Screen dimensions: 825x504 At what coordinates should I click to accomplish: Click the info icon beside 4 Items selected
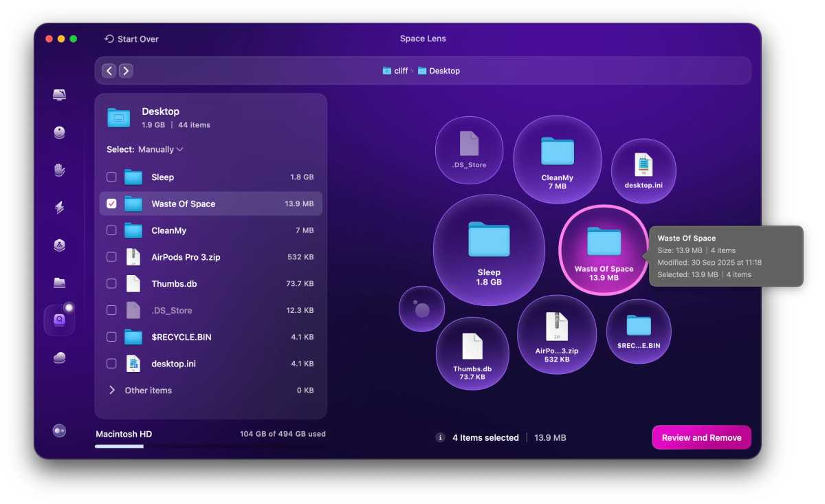click(439, 437)
